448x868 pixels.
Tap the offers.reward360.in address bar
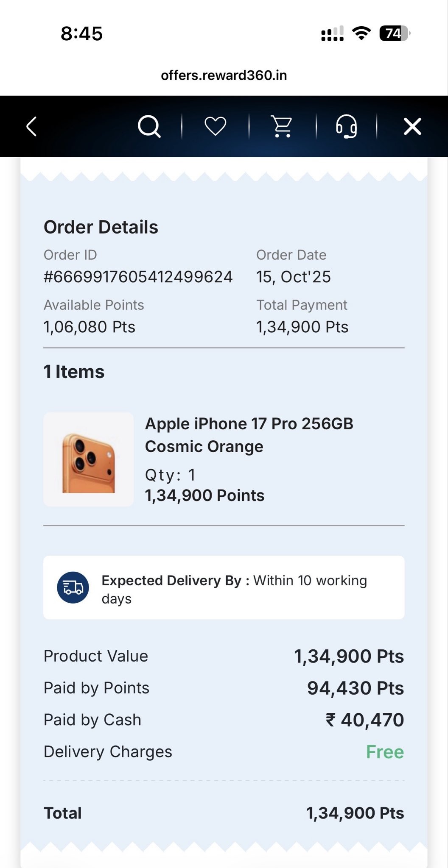point(224,75)
